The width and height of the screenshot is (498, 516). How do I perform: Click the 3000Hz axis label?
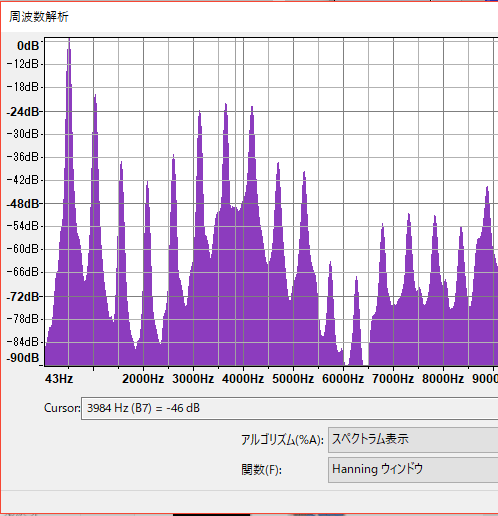(193, 379)
